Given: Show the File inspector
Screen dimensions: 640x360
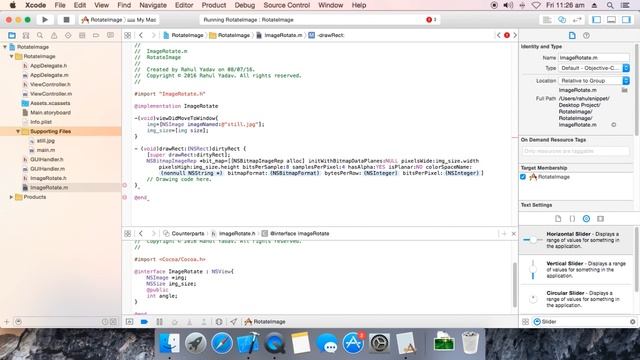Looking at the screenshot, I should pyautogui.click(x=572, y=36).
